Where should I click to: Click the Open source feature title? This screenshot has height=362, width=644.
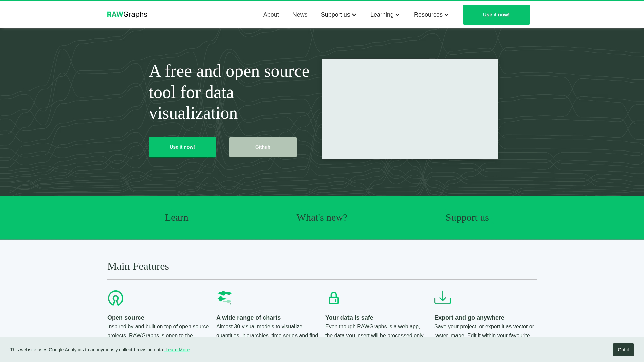(126, 318)
